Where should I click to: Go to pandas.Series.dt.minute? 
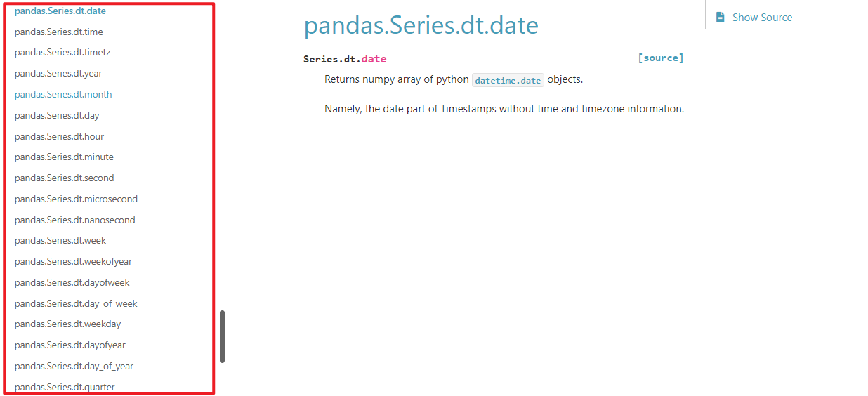click(64, 157)
